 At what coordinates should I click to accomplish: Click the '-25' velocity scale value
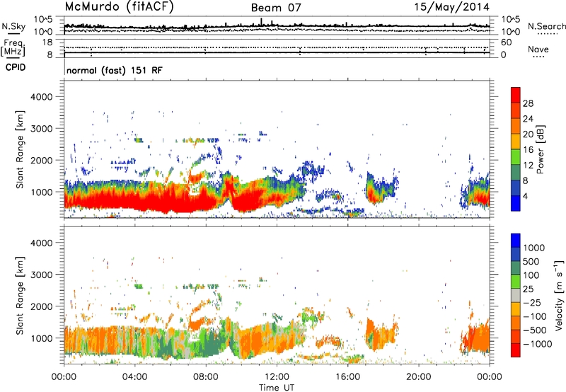pos(532,303)
